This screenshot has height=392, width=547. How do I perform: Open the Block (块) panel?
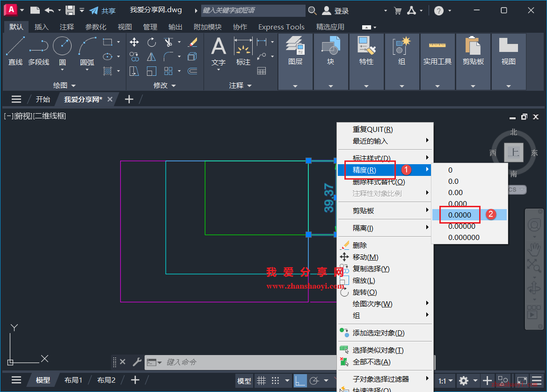pos(331,61)
